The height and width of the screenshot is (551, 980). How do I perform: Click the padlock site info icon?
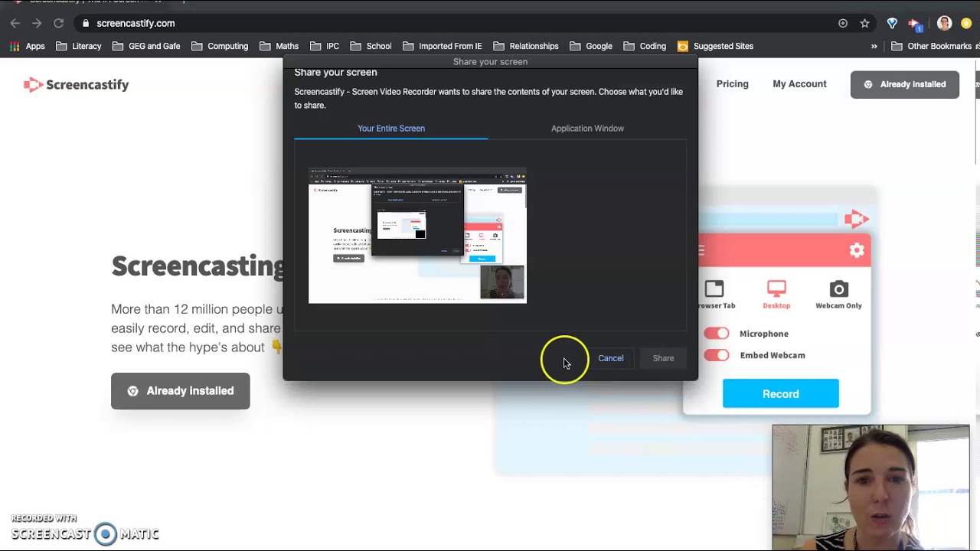pyautogui.click(x=86, y=23)
